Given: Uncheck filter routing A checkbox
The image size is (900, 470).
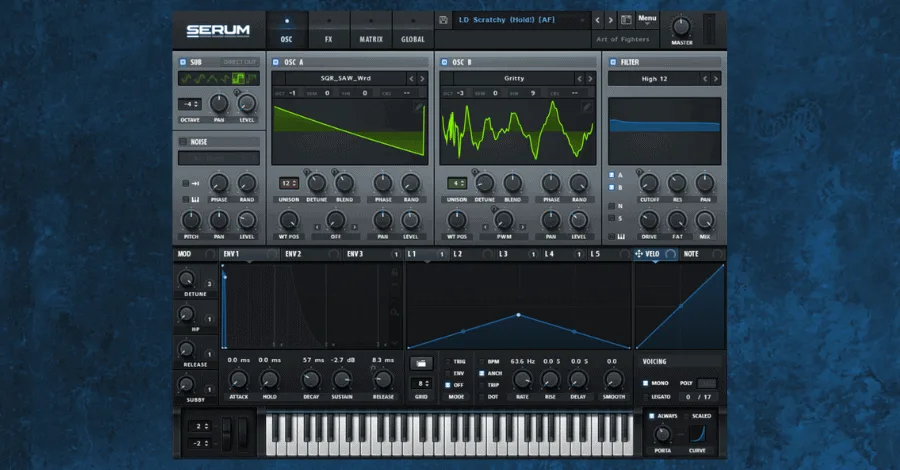Looking at the screenshot, I should (612, 175).
